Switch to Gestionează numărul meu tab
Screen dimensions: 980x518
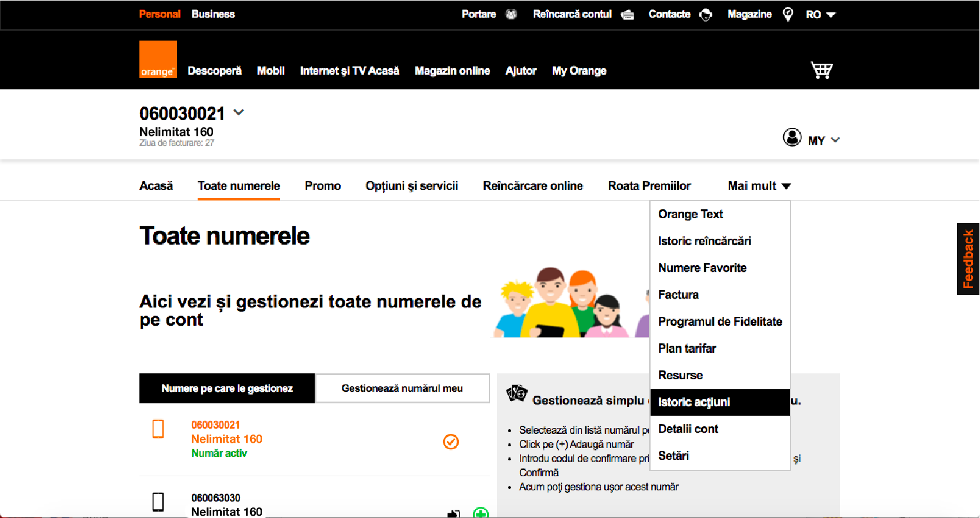click(402, 389)
